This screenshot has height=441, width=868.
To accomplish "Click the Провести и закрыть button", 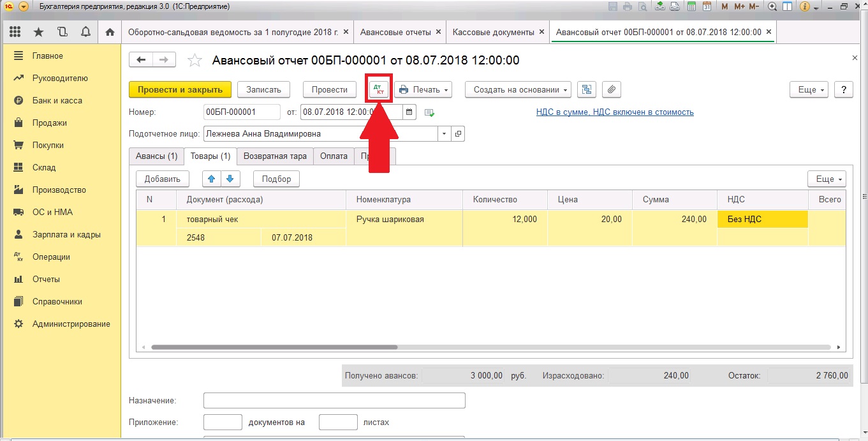I will coord(180,90).
